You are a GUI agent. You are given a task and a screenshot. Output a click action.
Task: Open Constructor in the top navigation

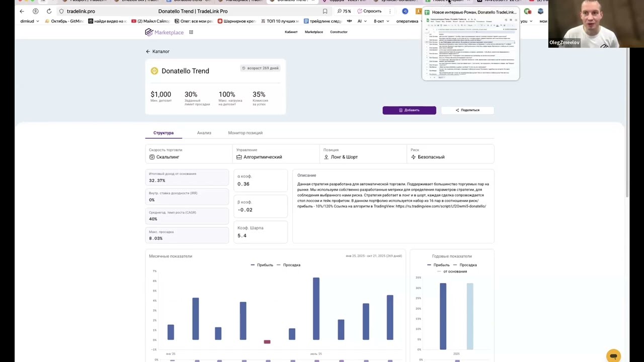[339, 32]
